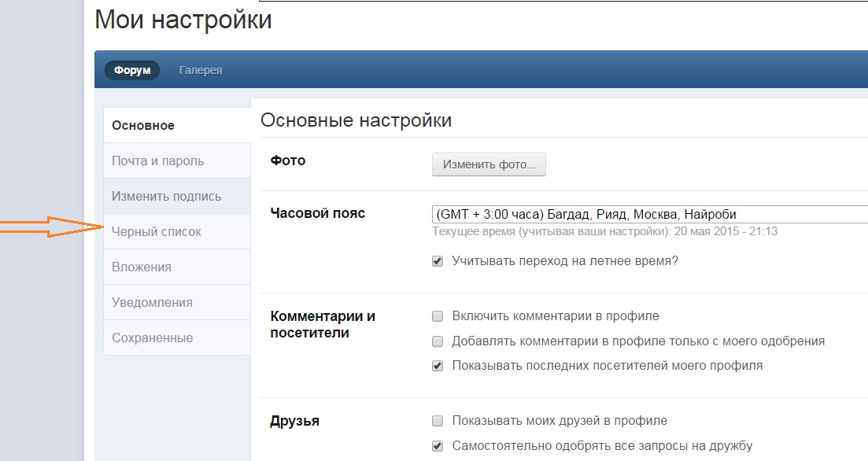
Task: Expand the Часовой пояс timezone dropdown
Action: click(x=649, y=214)
